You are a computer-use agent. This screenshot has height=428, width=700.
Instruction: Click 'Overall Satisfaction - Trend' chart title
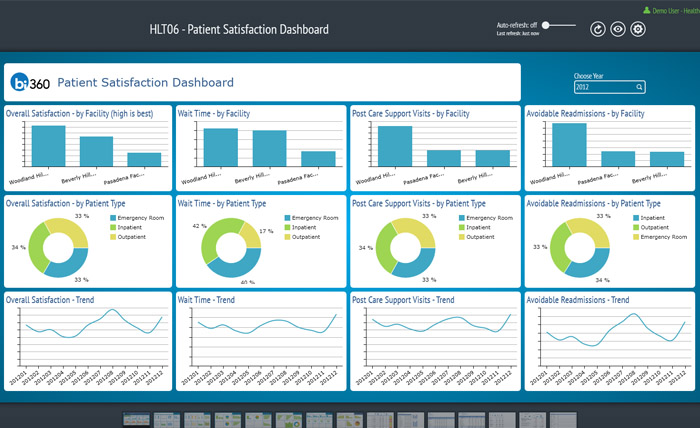pyautogui.click(x=50, y=300)
